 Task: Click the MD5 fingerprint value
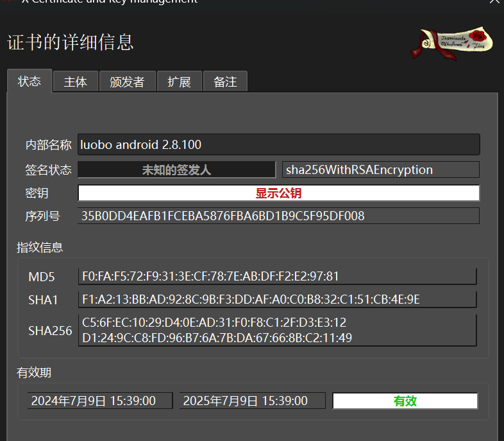coord(277,277)
